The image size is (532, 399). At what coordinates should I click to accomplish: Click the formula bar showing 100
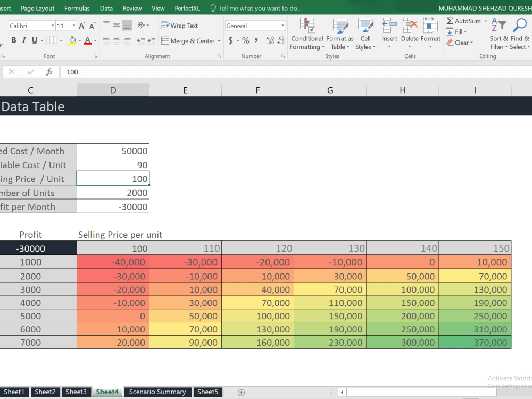click(296, 72)
